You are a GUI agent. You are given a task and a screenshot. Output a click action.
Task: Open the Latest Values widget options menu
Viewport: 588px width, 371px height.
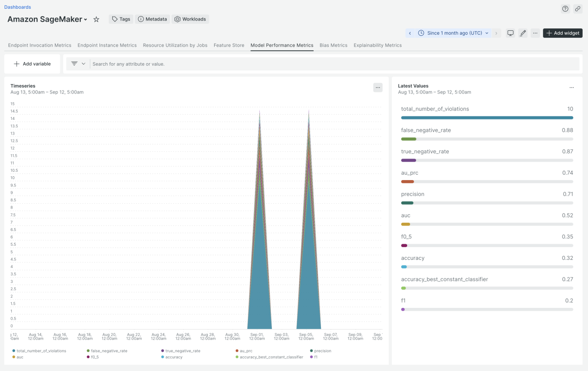[x=571, y=88]
